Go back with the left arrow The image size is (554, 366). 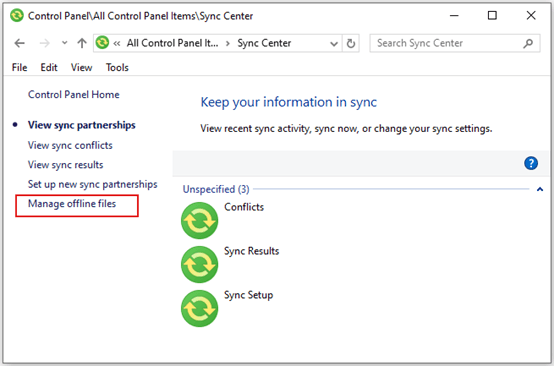pos(19,43)
